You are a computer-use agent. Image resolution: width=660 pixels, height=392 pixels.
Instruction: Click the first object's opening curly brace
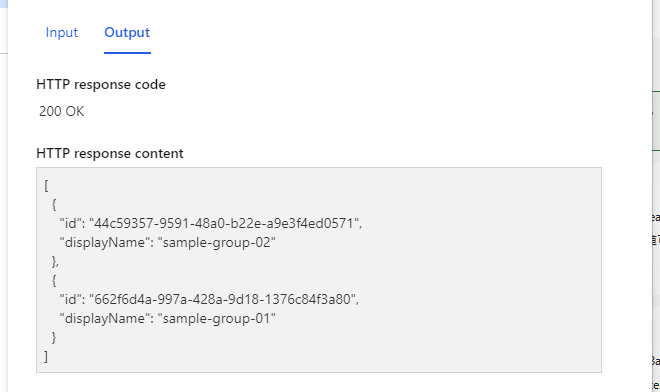[x=54, y=204]
